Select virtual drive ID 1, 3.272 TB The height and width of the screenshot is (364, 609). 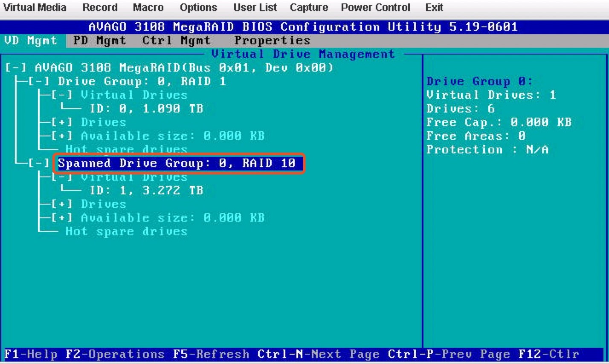coord(146,191)
